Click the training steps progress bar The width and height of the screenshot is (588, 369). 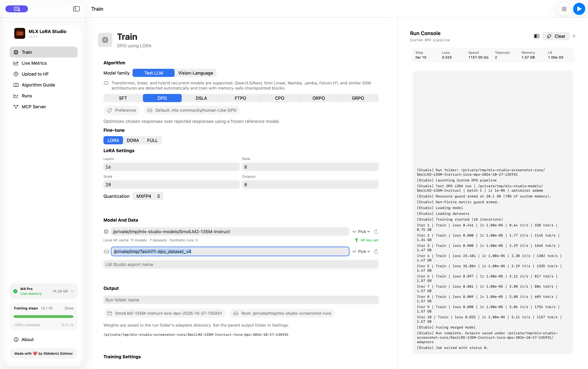point(43,317)
